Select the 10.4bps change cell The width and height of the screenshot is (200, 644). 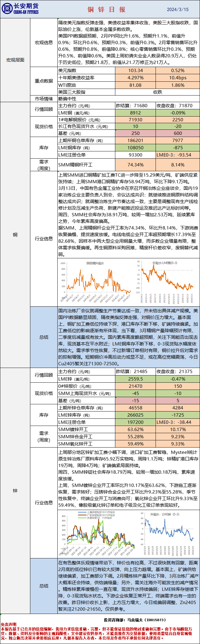(178, 78)
